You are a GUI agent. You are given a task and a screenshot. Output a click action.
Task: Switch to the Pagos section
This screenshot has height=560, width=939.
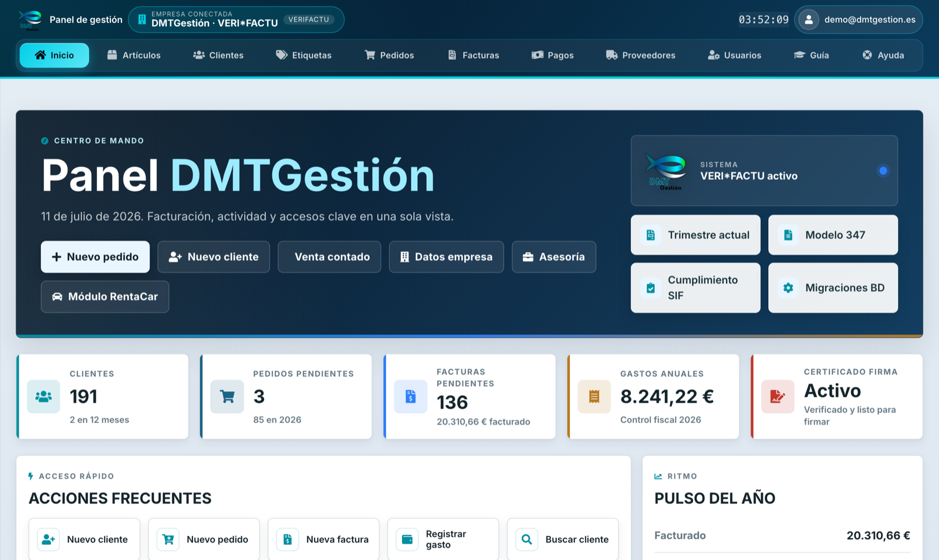click(x=553, y=55)
